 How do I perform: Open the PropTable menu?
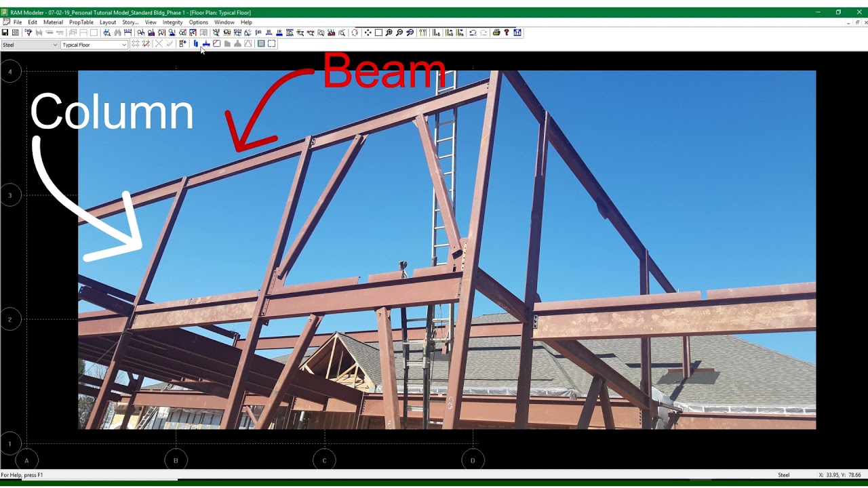(81, 22)
